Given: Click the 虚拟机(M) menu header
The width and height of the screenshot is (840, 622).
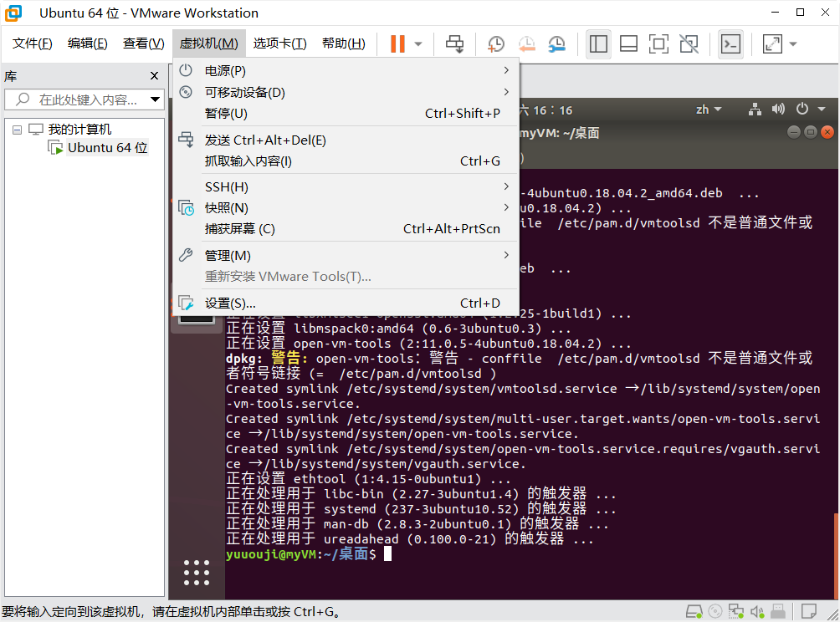Looking at the screenshot, I should click(x=209, y=43).
